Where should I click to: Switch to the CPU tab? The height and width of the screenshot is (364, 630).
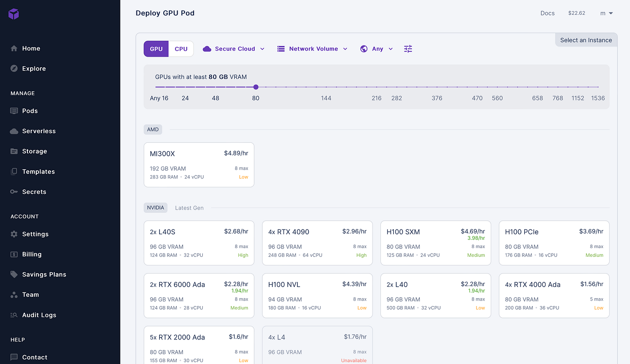[x=181, y=49]
